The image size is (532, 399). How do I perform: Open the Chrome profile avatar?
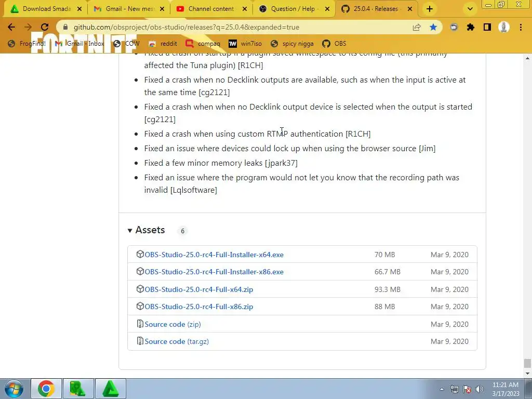pos(504,27)
